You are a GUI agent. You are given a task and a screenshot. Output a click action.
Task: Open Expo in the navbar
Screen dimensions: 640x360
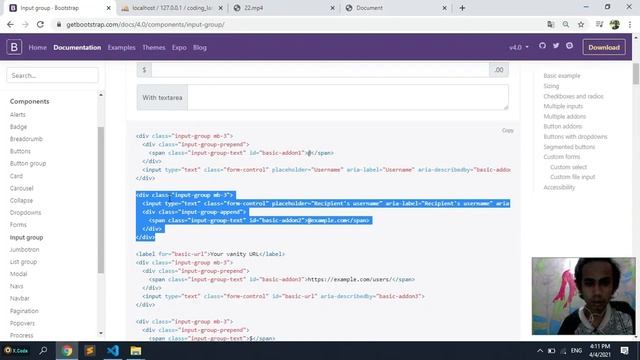(179, 47)
